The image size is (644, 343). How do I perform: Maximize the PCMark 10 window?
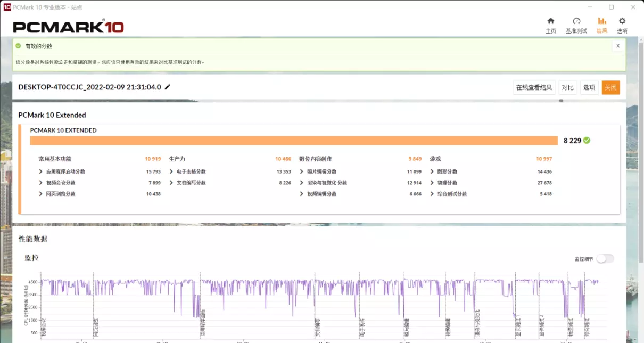[x=611, y=7]
